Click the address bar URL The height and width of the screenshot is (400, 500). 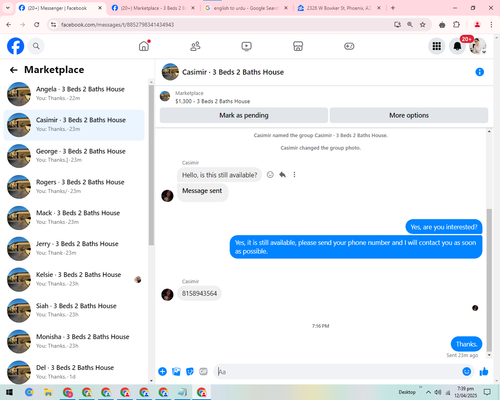coord(117,25)
